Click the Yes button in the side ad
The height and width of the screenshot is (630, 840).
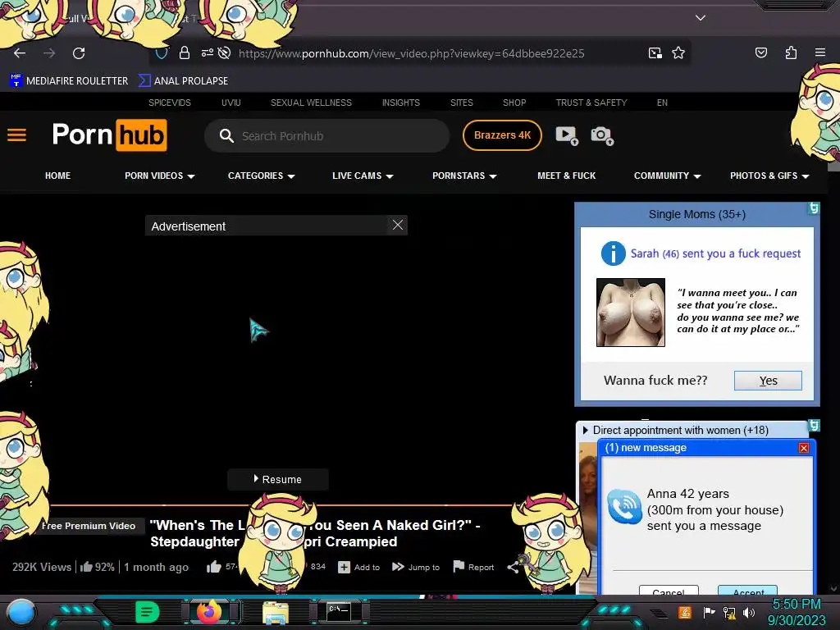(x=768, y=381)
